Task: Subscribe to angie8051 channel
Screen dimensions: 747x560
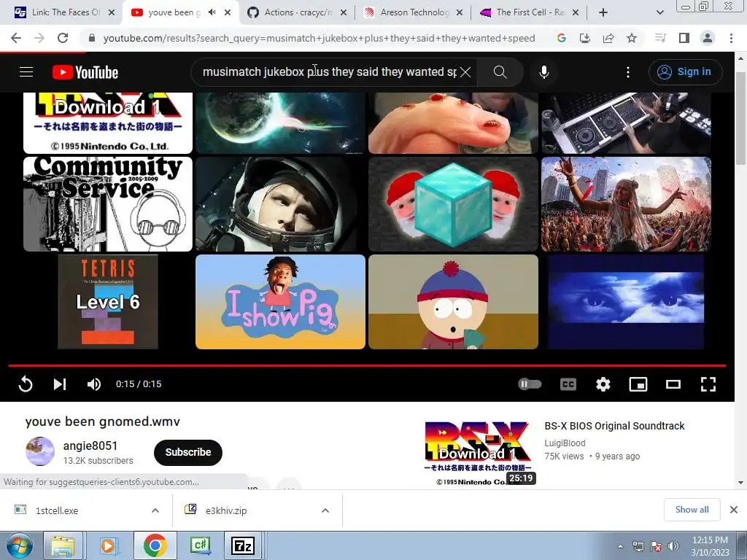Action: (188, 452)
